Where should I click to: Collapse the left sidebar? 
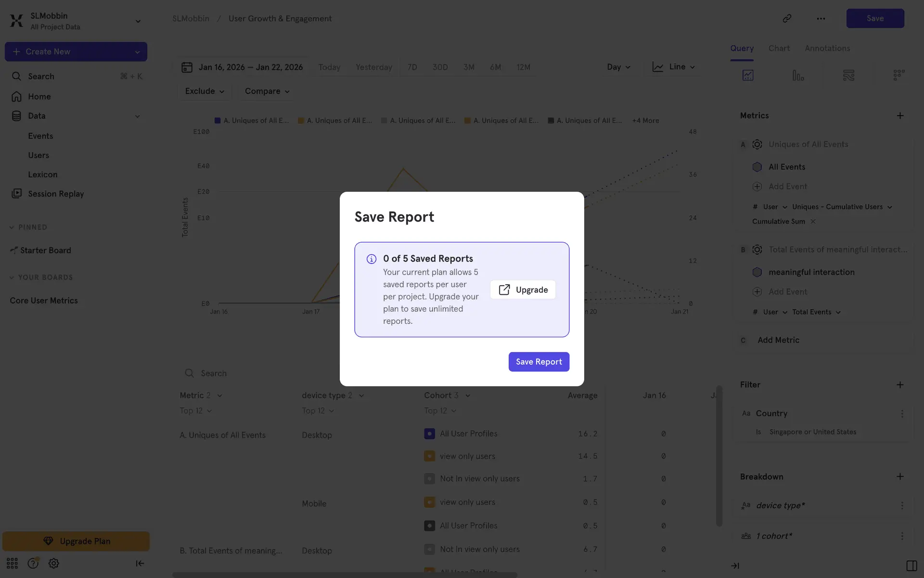tap(140, 563)
